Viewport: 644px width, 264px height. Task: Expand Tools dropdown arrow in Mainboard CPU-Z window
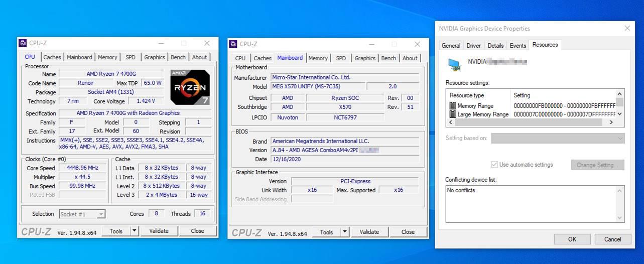click(344, 232)
